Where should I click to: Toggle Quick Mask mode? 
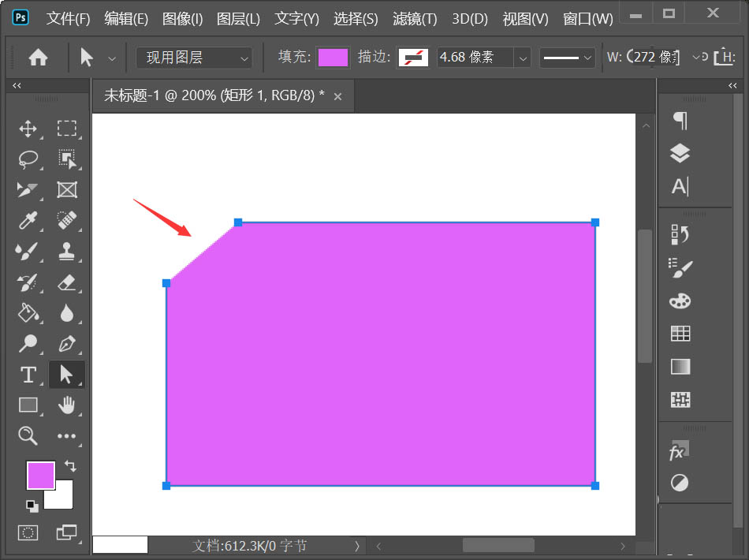pos(28,532)
